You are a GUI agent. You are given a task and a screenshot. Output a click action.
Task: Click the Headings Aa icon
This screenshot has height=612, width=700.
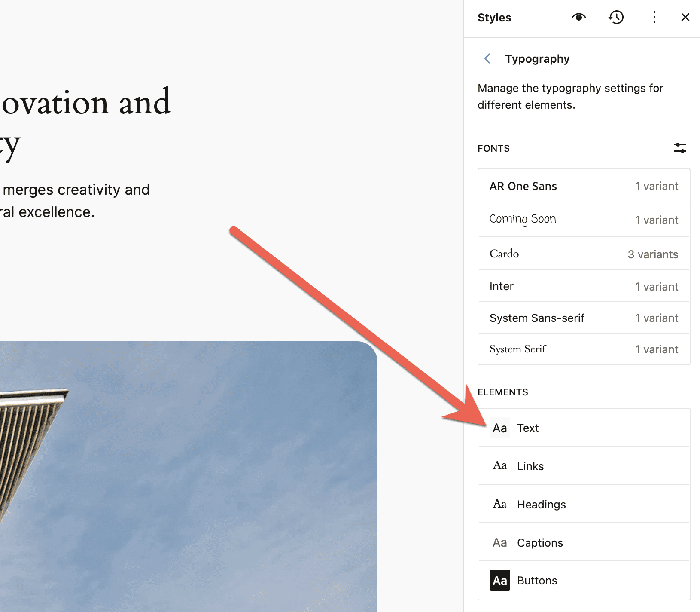click(500, 504)
